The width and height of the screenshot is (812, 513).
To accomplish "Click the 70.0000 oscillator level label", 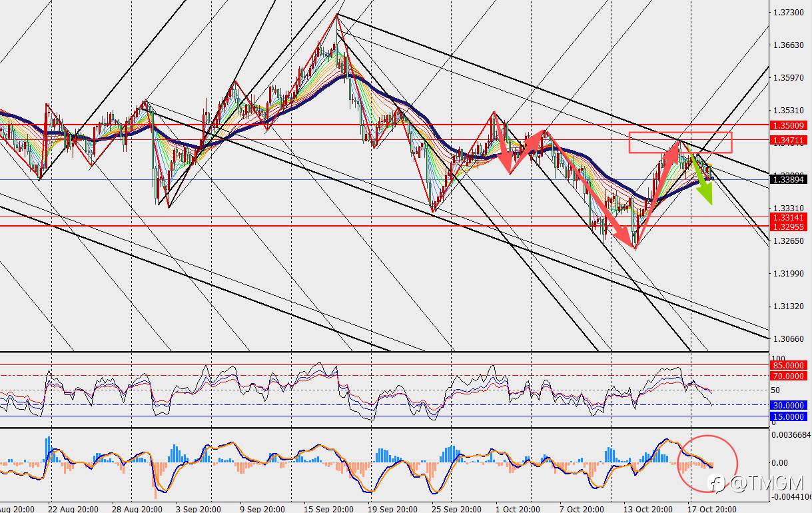I will click(789, 376).
